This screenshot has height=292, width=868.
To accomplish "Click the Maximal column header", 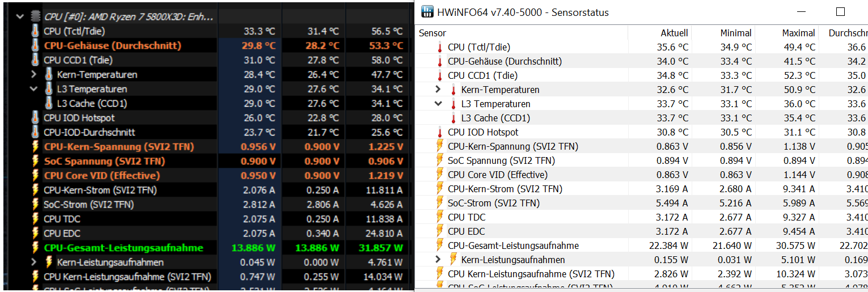I will click(x=798, y=33).
